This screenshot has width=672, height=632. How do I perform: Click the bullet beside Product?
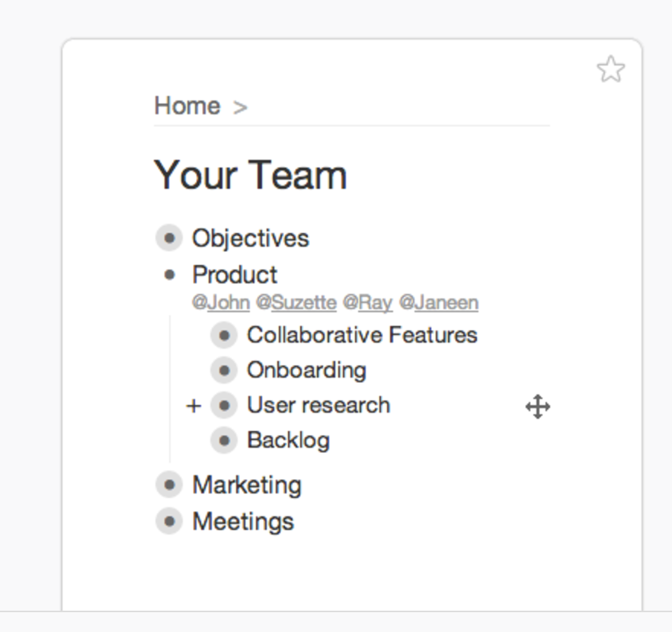pos(169,274)
